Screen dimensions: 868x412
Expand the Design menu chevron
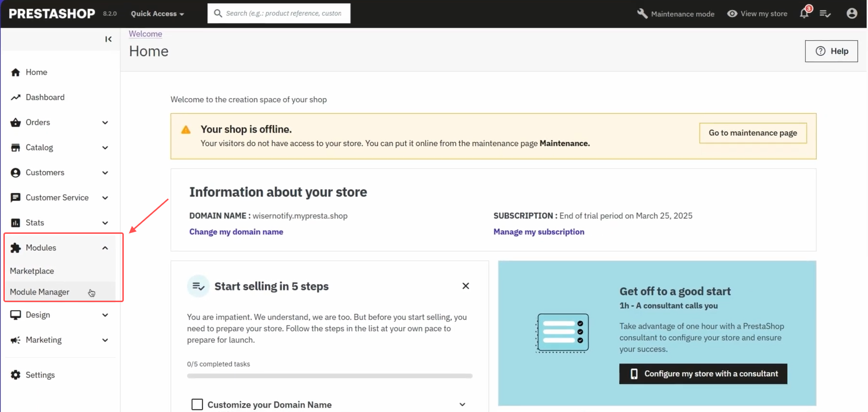click(x=105, y=315)
